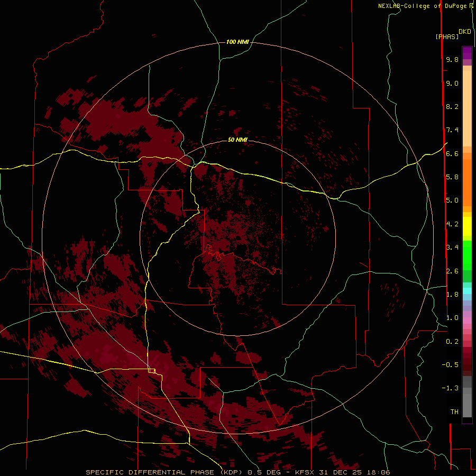Select the -0.5 scale value
The width and height of the screenshot is (476, 476).
tap(450, 365)
